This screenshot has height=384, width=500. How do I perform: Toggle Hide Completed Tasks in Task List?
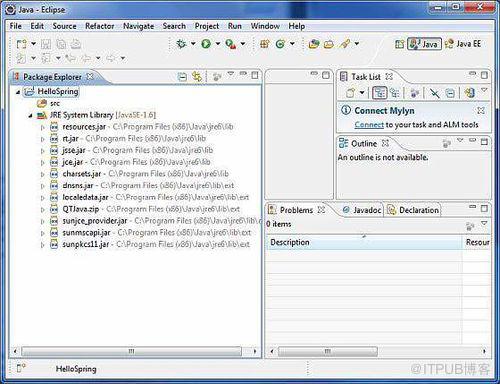(x=435, y=93)
